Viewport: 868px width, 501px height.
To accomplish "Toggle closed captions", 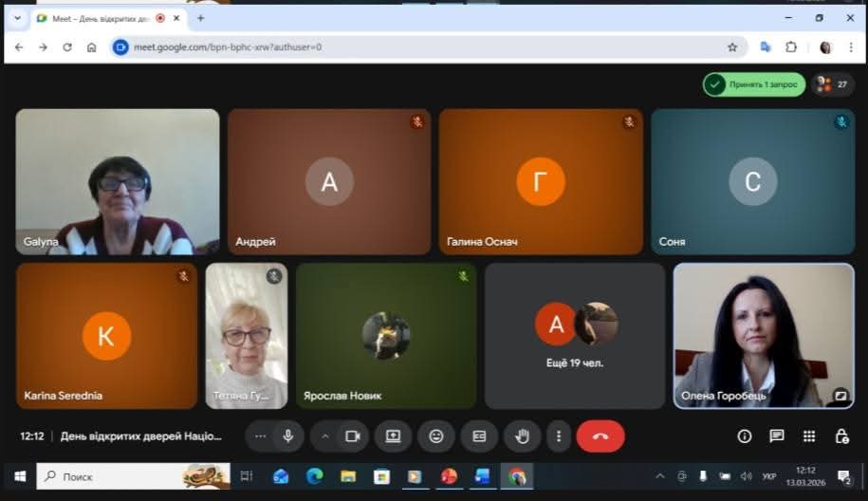I will tap(479, 436).
